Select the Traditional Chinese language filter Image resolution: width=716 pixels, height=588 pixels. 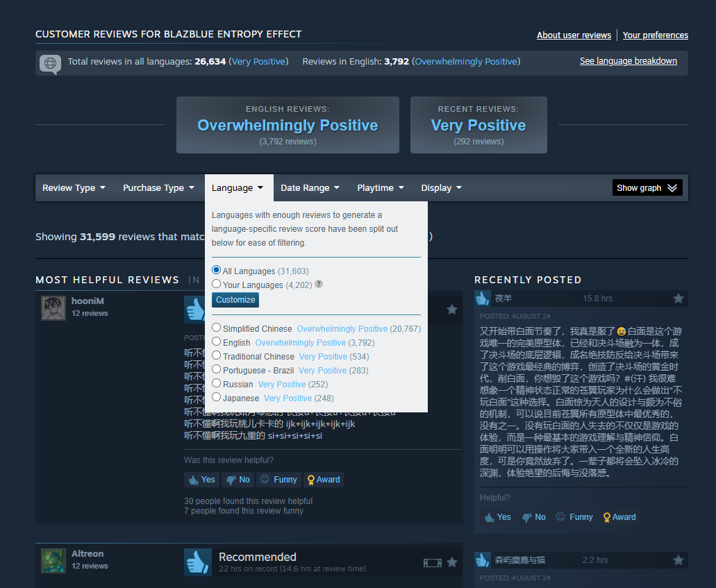coord(217,355)
